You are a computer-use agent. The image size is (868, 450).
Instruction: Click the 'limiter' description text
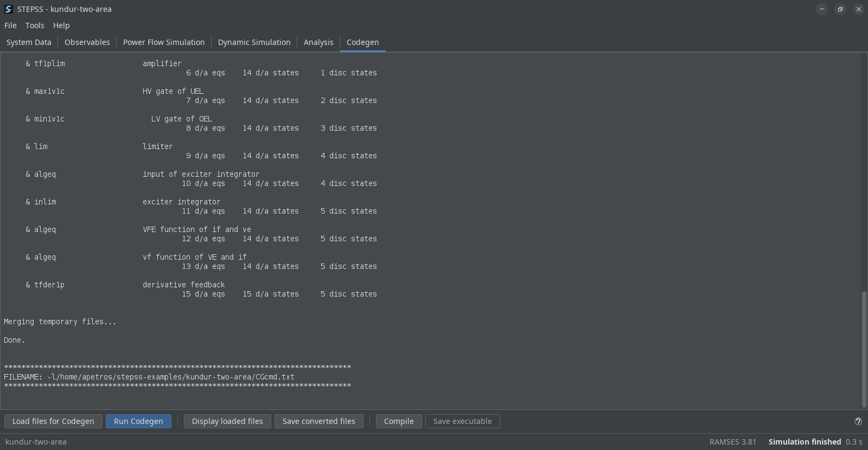(x=158, y=146)
